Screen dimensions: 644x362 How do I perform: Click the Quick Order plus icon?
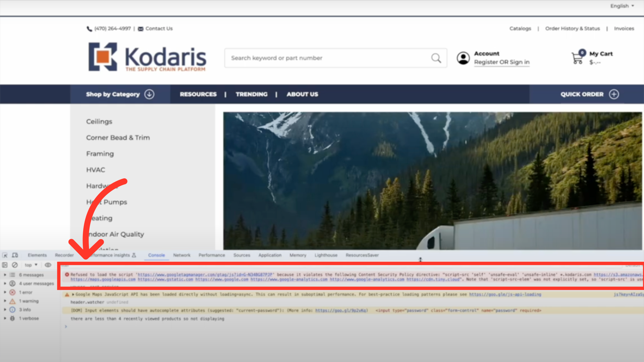(x=614, y=94)
